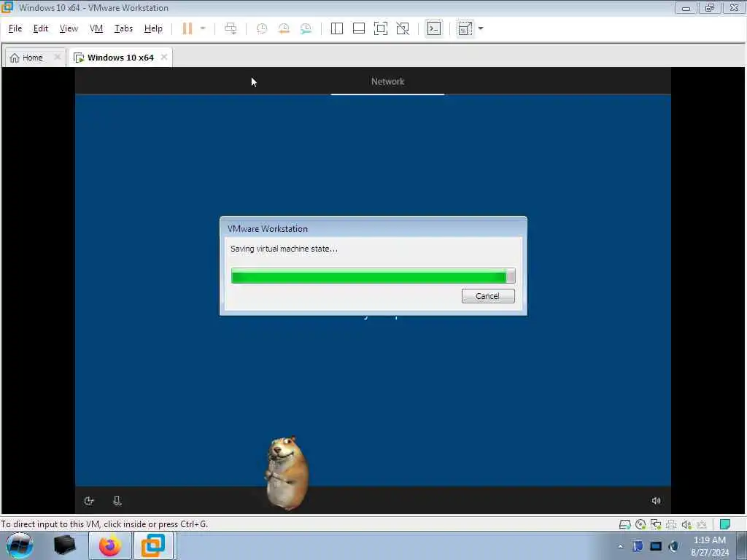Click the green saving progress bar
Image resolution: width=747 pixels, height=560 pixels.
pyautogui.click(x=373, y=276)
